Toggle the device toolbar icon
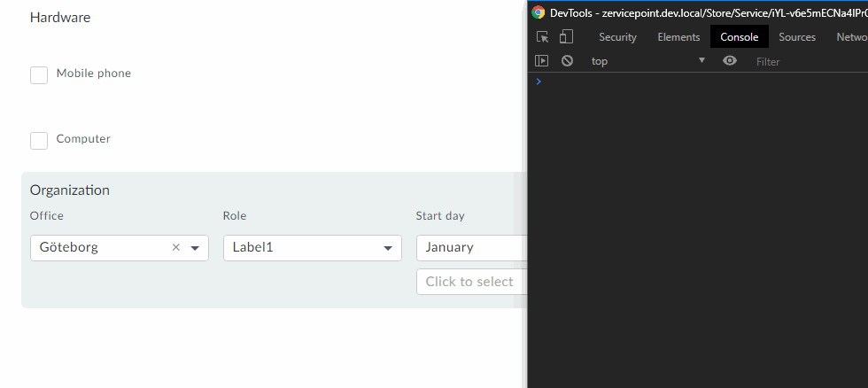This screenshot has height=388, width=868. (x=567, y=37)
